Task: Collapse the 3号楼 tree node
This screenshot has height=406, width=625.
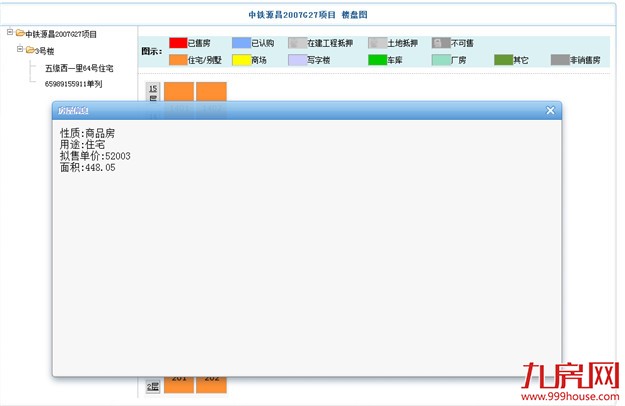Action: (20, 49)
